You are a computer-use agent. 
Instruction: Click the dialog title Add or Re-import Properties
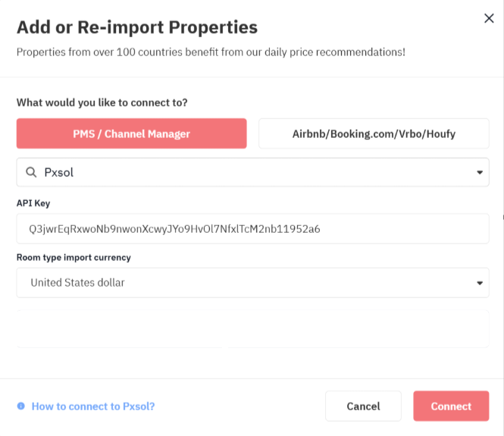(137, 27)
